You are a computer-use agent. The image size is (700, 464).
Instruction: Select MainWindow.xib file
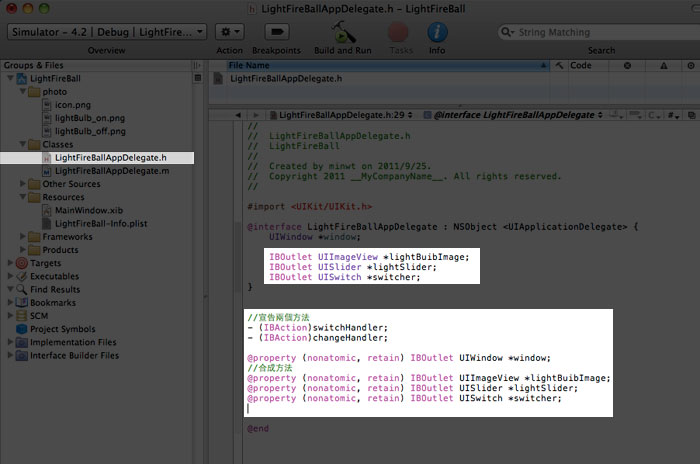point(89,210)
